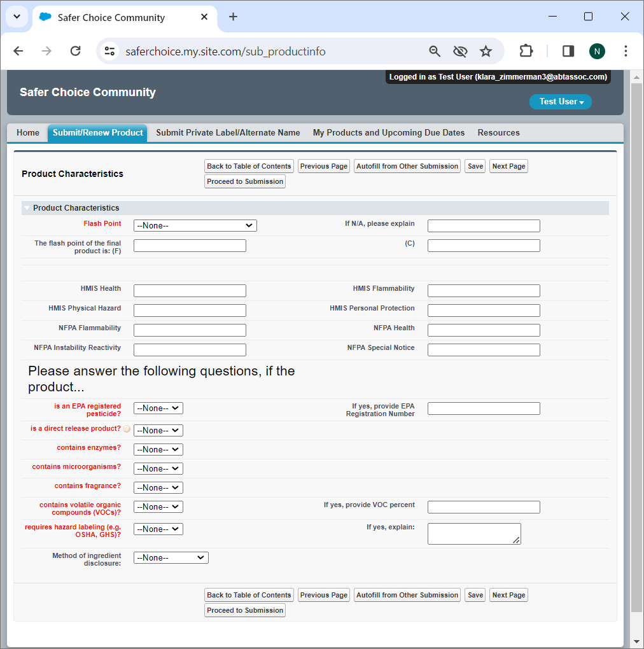
Task: Click the HMIS Physical Hazard input field
Action: point(190,311)
